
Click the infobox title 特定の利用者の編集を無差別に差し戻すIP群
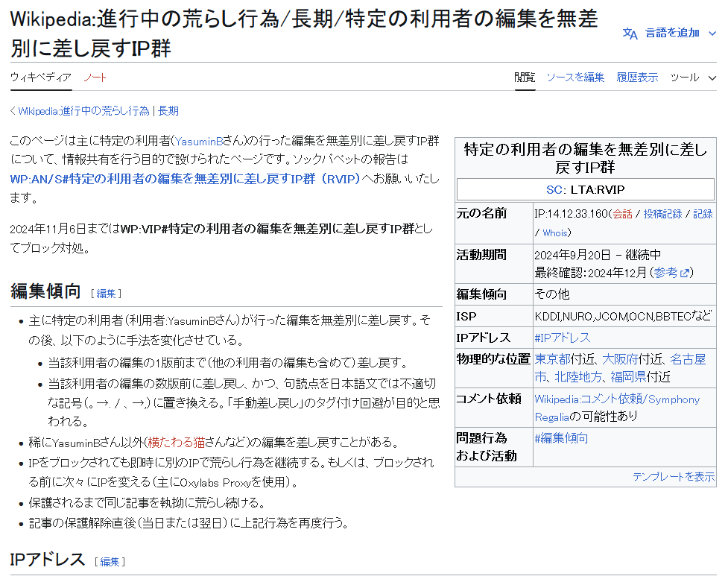pyautogui.click(x=585, y=159)
